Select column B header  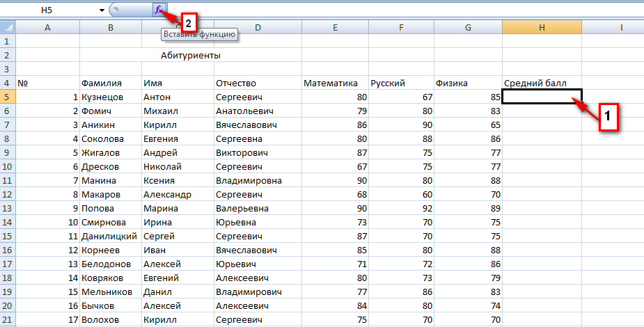click(x=111, y=28)
